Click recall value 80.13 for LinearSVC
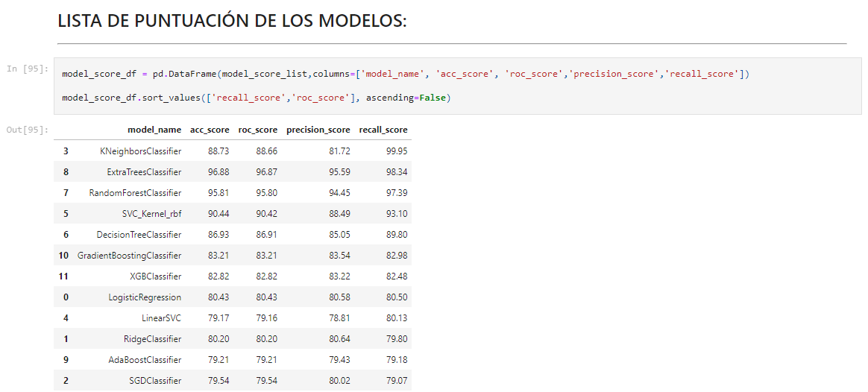The height and width of the screenshot is (392, 868). [x=397, y=318]
